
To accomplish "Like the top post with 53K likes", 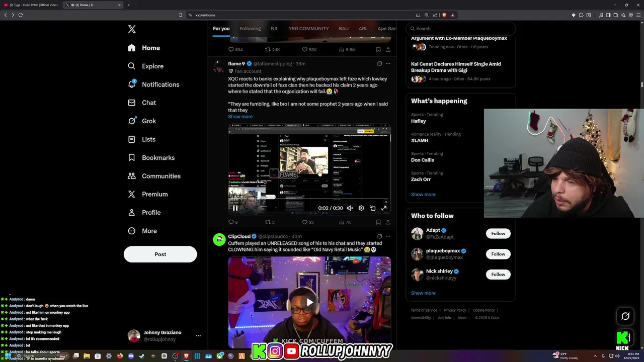I will [x=309, y=50].
